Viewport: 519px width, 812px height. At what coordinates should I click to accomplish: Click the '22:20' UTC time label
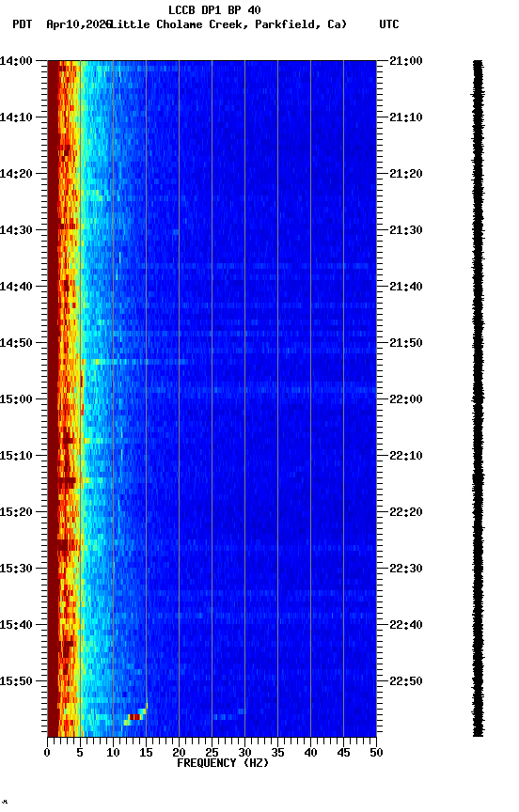[406, 513]
